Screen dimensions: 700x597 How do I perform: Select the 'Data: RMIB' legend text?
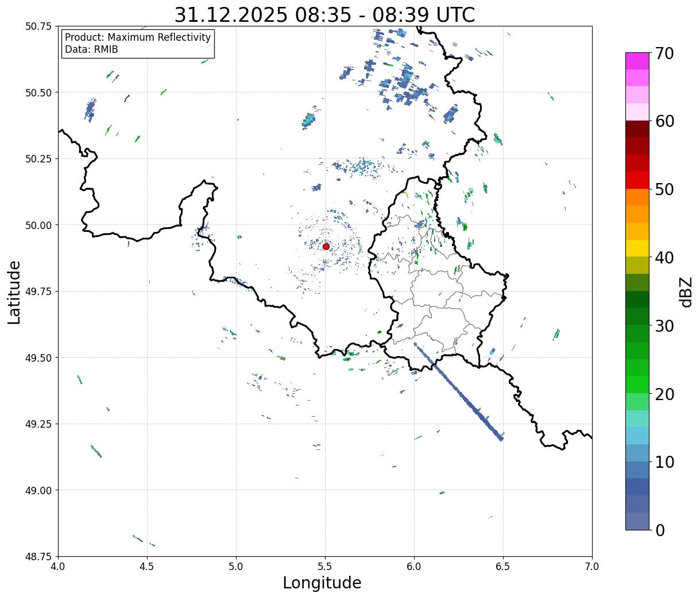click(x=91, y=49)
